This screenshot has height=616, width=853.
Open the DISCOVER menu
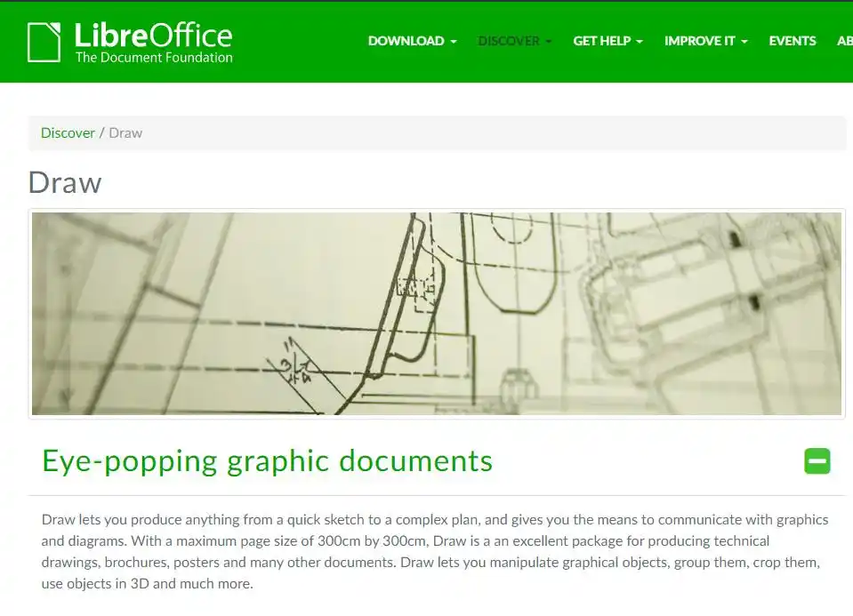click(515, 41)
